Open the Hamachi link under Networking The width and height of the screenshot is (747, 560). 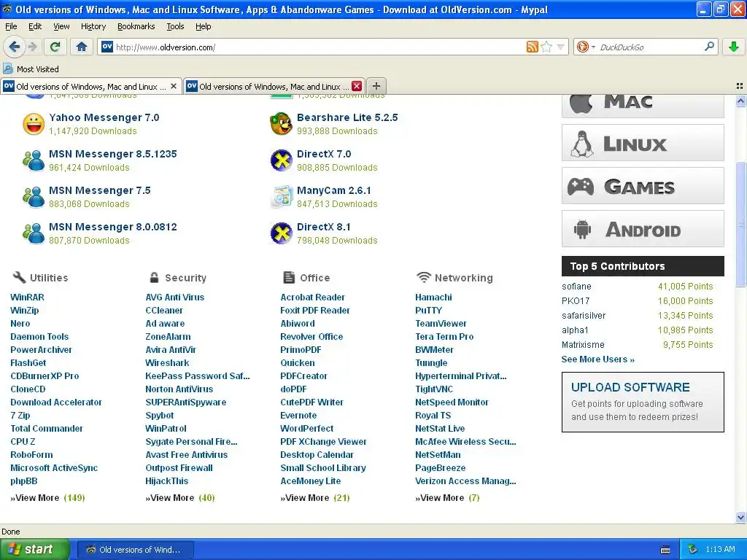[433, 297]
